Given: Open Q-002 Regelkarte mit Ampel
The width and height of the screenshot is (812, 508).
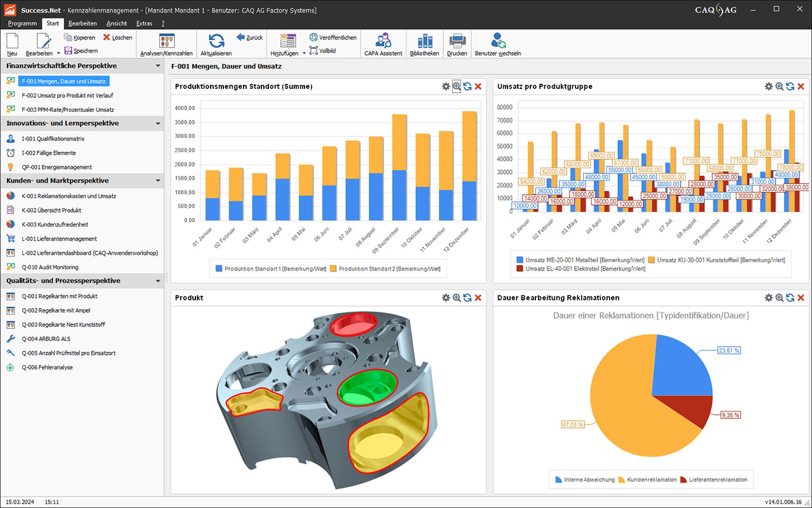Looking at the screenshot, I should click(56, 311).
